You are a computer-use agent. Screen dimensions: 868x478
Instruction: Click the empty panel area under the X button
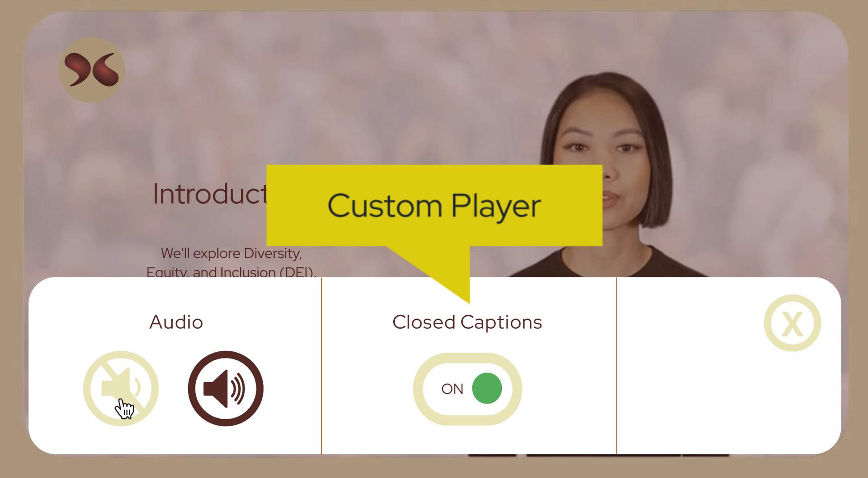click(x=729, y=401)
